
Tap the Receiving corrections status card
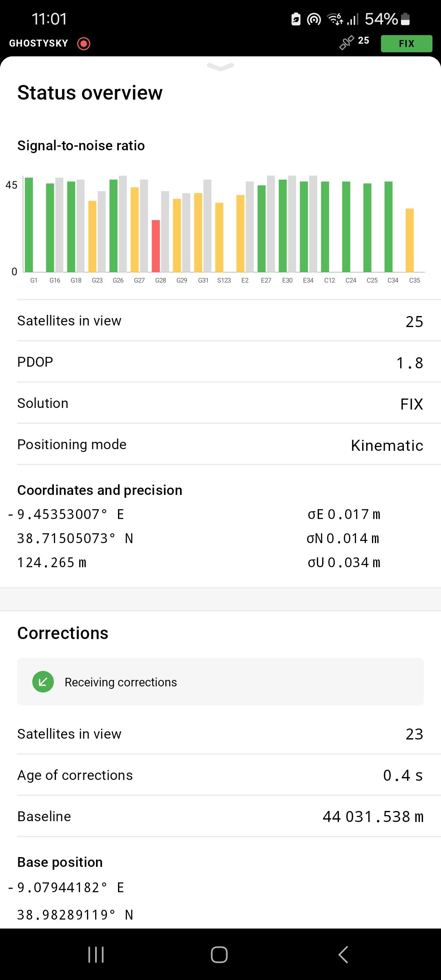pos(220,682)
